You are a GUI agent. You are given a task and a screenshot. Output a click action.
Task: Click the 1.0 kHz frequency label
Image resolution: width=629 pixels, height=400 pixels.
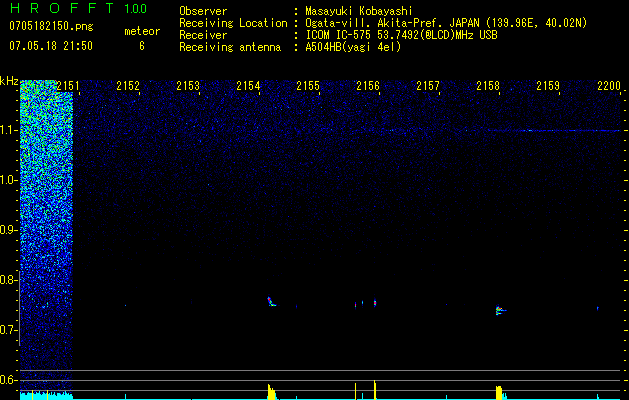tap(8, 180)
